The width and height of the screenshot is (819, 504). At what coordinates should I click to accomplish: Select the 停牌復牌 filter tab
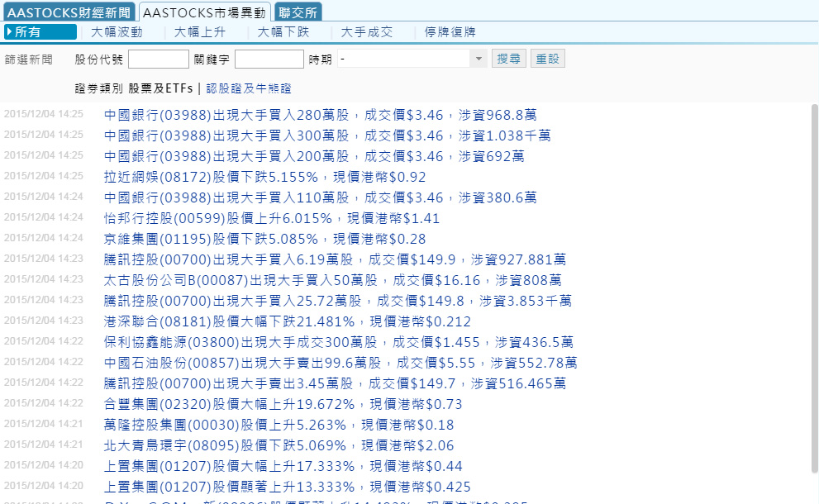pos(450,32)
